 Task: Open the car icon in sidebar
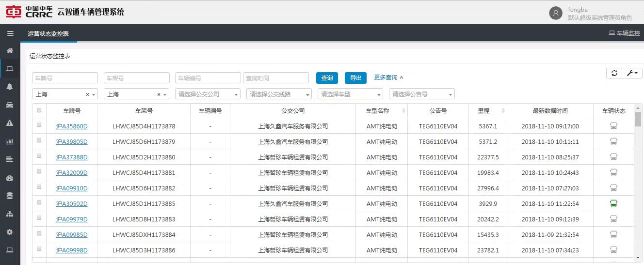coord(10,105)
